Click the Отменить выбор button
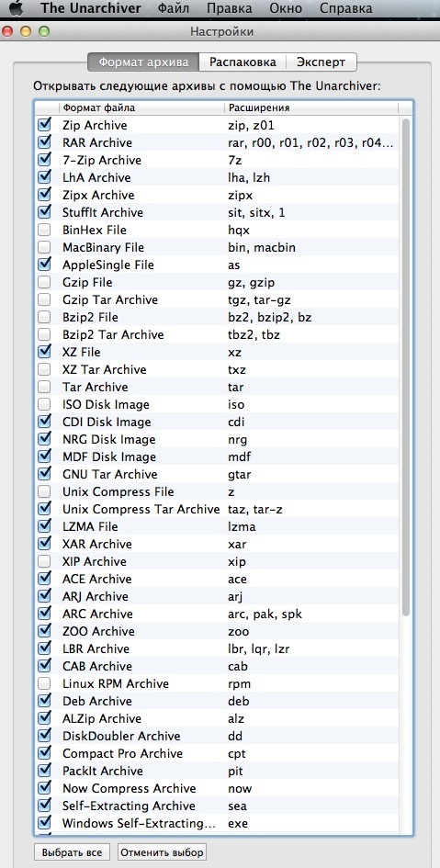This screenshot has height=868, width=440. [163, 852]
